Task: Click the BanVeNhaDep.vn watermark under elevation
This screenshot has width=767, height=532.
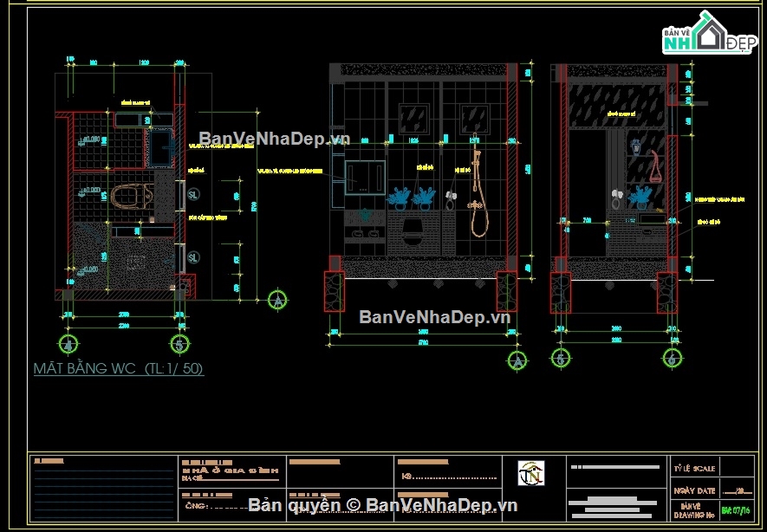Action: 435,317
